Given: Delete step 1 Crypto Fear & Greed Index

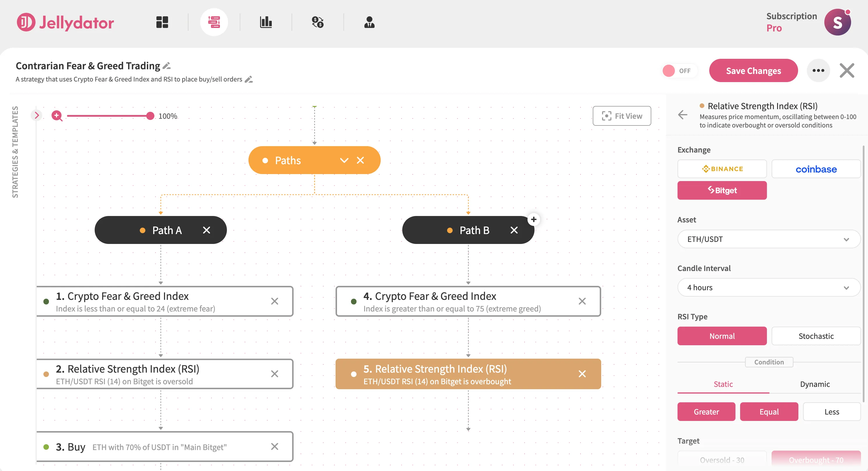Looking at the screenshot, I should (x=275, y=301).
